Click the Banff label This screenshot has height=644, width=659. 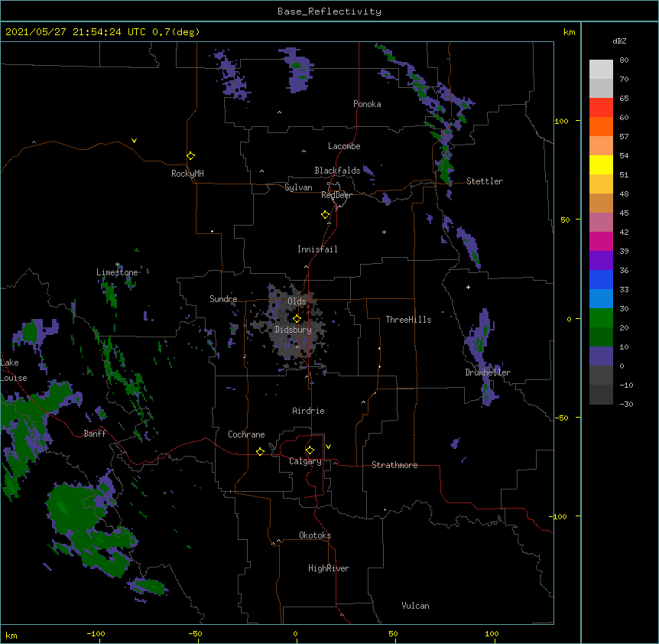(95, 434)
